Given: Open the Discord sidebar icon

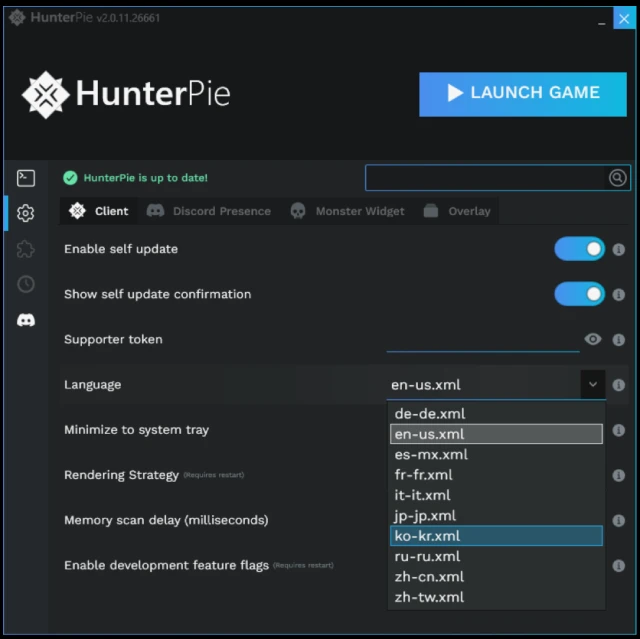Looking at the screenshot, I should [x=26, y=320].
